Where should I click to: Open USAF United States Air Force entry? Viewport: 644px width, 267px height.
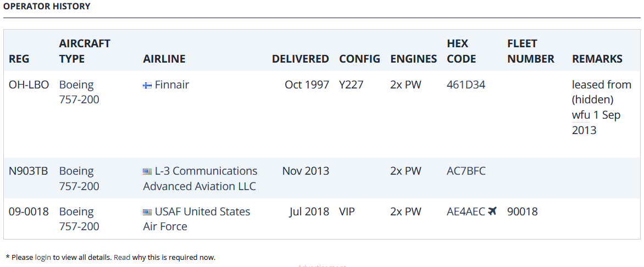click(197, 219)
